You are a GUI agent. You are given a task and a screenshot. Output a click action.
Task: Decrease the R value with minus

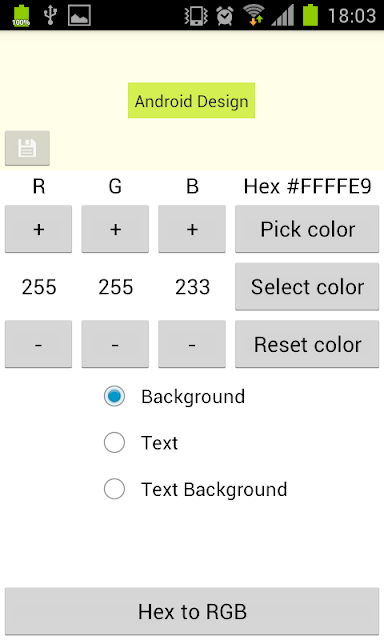(38, 344)
